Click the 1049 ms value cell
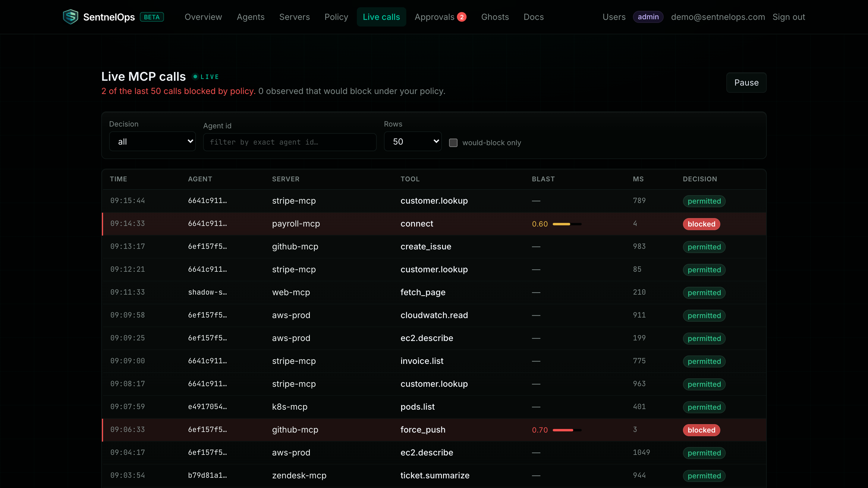This screenshot has width=868, height=488. pyautogui.click(x=641, y=453)
